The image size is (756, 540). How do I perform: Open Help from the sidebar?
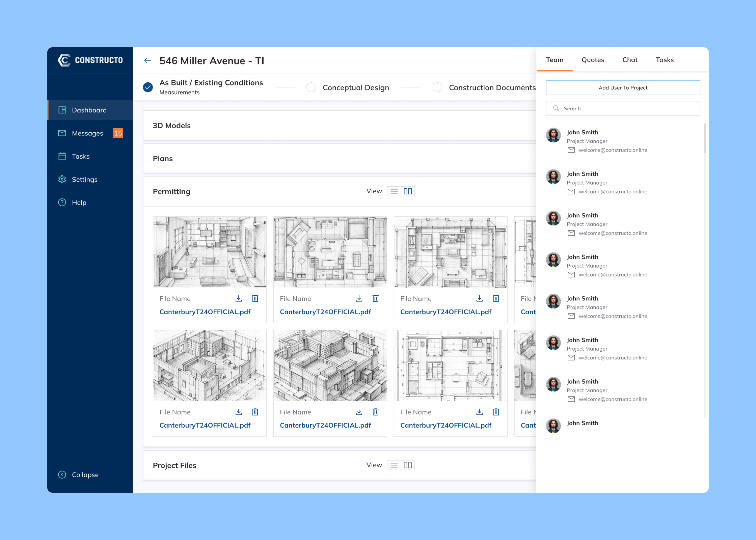tap(79, 202)
